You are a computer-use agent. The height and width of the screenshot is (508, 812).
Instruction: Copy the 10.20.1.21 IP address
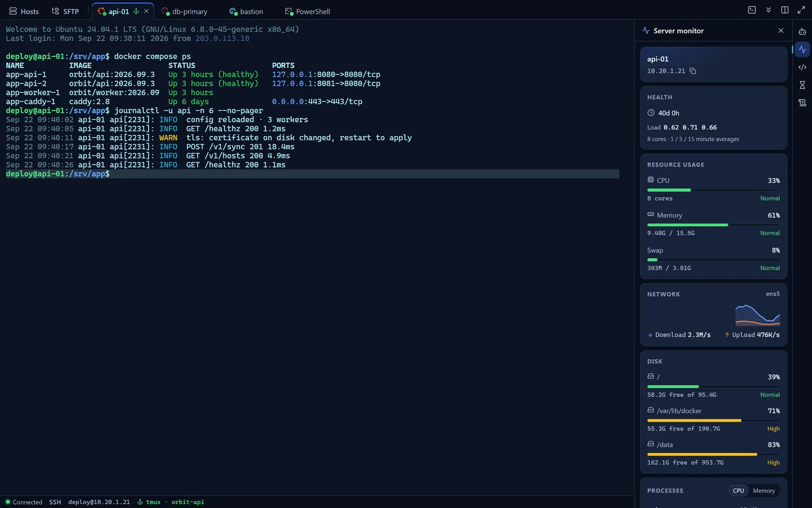coord(692,71)
